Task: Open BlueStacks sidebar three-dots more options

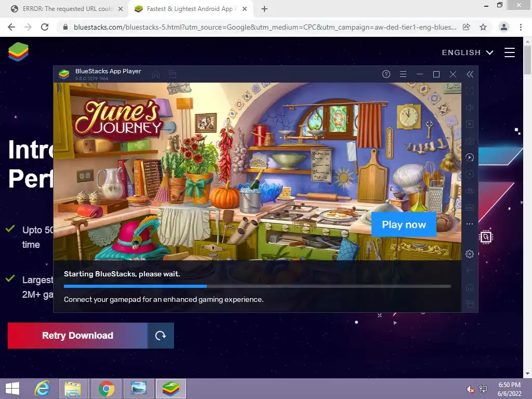Action: pos(470,224)
